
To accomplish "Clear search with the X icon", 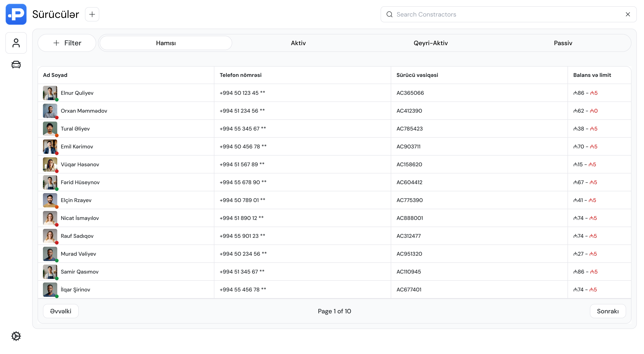I will tap(628, 14).
